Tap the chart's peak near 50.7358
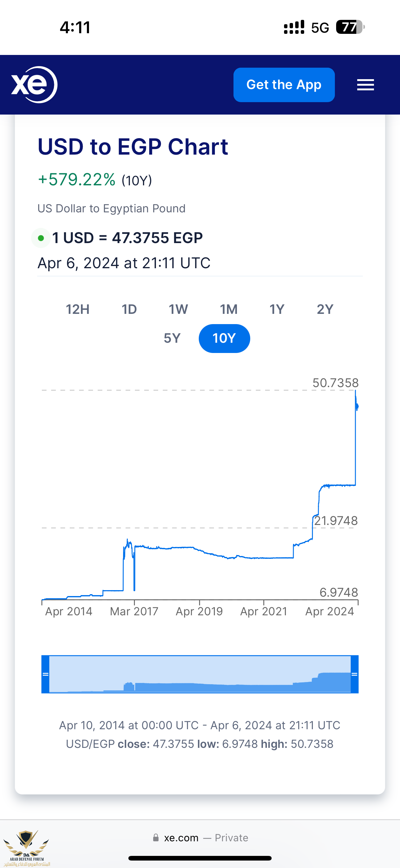The width and height of the screenshot is (400, 868). [355, 391]
